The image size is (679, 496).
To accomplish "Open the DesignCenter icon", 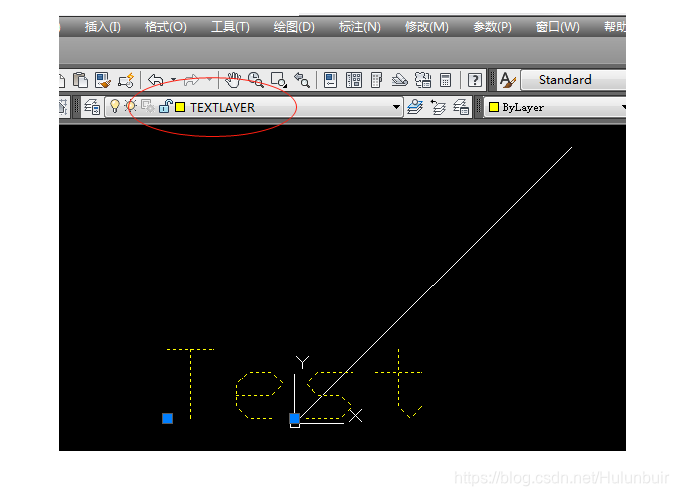I will point(354,80).
